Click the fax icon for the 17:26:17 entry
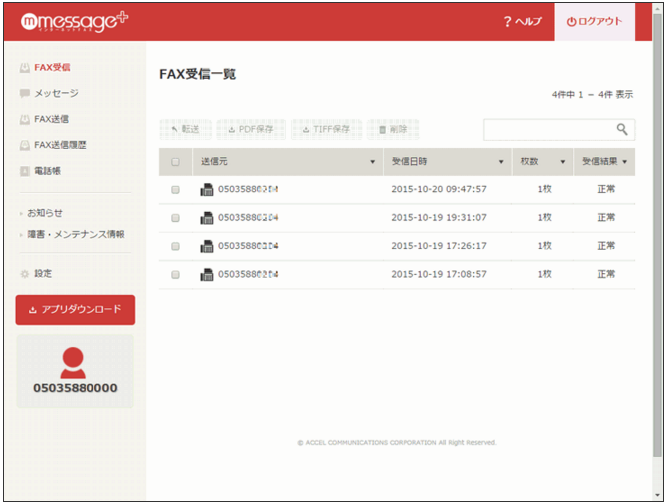The image size is (666, 504). 206,246
